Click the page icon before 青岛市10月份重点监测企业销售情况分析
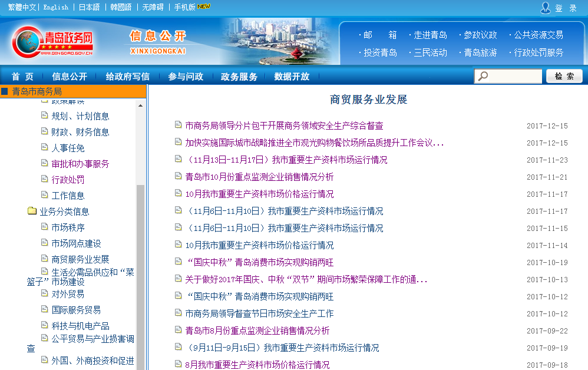The height and width of the screenshot is (370, 588). tap(179, 176)
